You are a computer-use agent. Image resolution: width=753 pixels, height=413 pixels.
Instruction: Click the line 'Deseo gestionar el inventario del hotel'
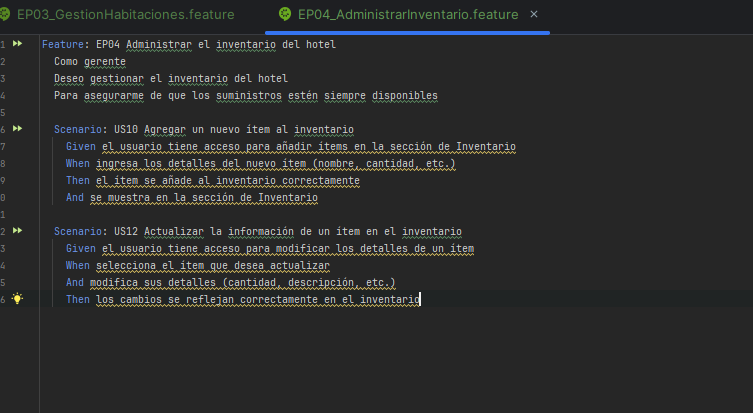pyautogui.click(x=171, y=78)
